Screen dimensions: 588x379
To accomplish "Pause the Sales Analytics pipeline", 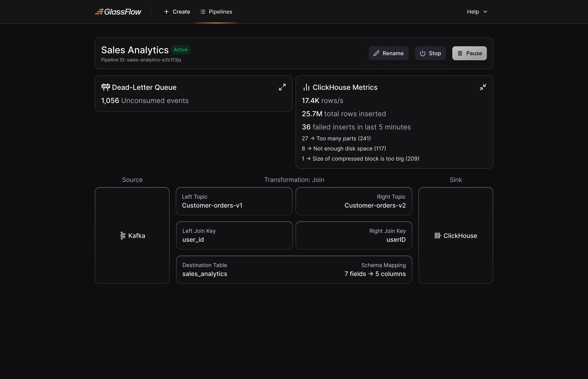I will click(x=469, y=53).
